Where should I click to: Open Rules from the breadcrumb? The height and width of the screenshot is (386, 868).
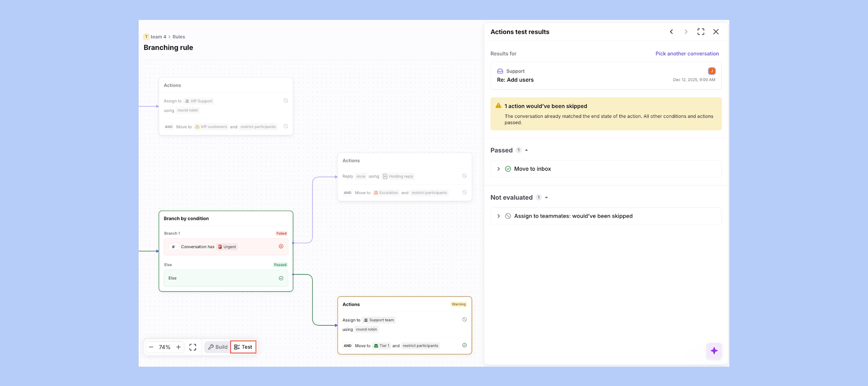(179, 36)
